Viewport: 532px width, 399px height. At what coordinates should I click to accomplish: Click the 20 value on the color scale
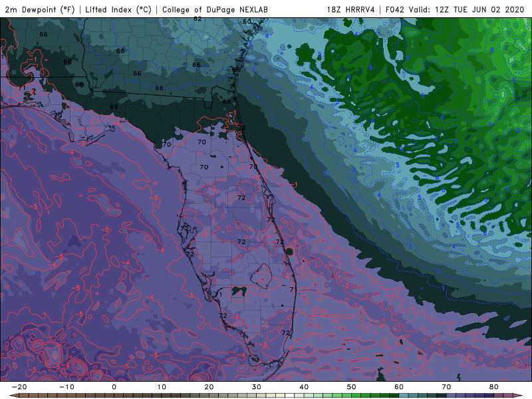click(209, 387)
